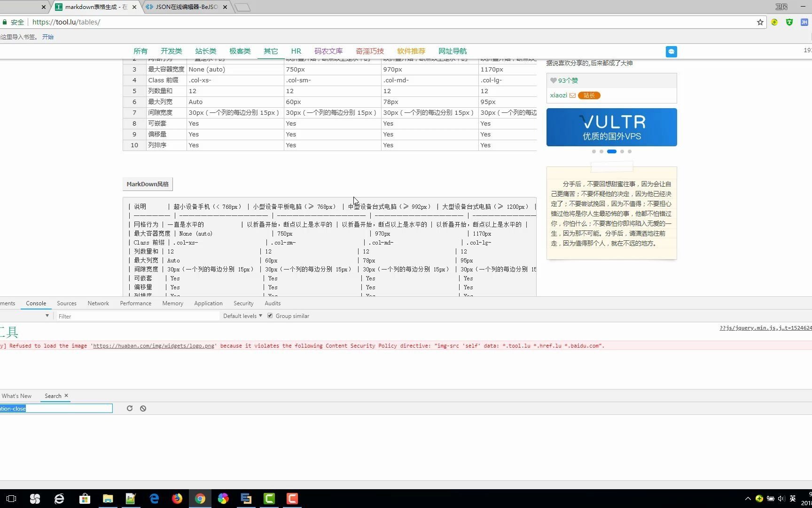Viewport: 812px width, 508px height.
Task: Select the 站长类 navigation item
Action: click(206, 51)
